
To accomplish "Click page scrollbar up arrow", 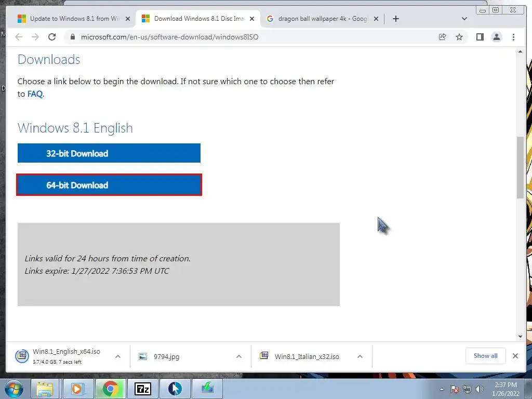I will pos(520,51).
